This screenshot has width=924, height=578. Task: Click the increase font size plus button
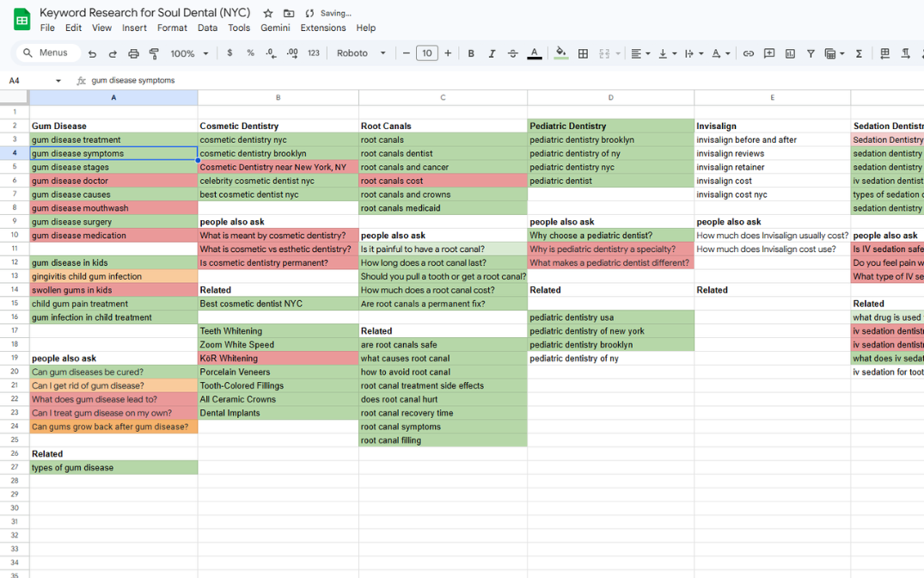click(x=448, y=53)
